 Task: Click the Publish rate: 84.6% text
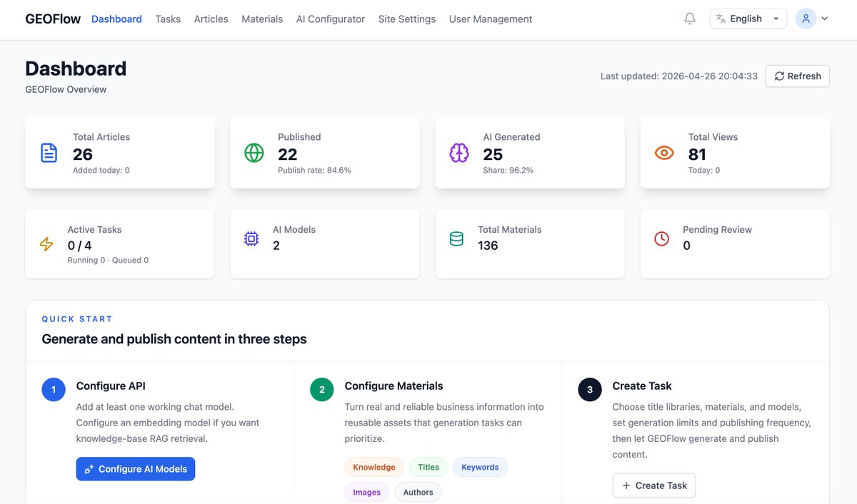(314, 171)
